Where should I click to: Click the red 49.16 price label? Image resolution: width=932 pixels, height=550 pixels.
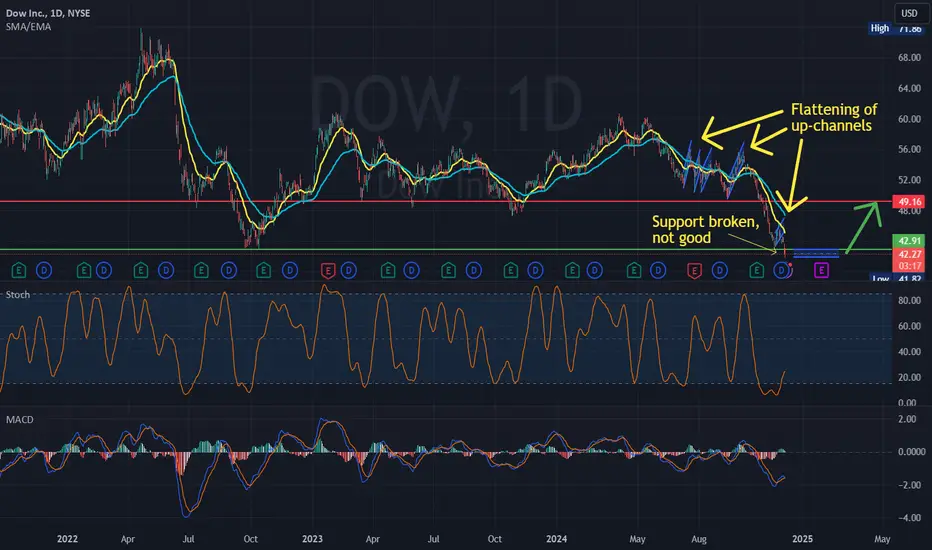(909, 202)
